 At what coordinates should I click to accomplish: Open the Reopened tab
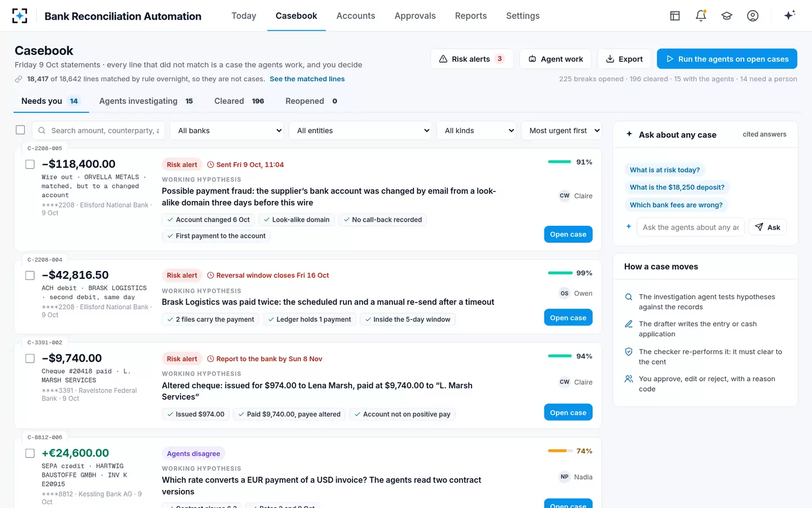pos(311,101)
